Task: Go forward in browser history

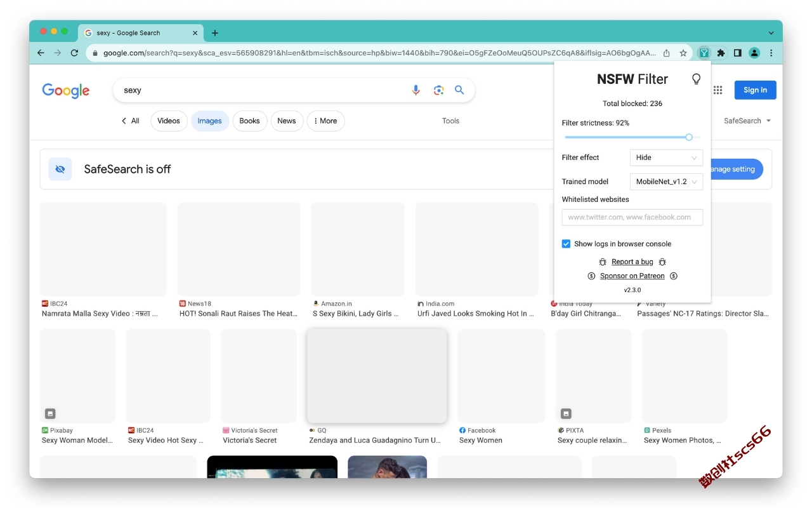Action: click(58, 53)
